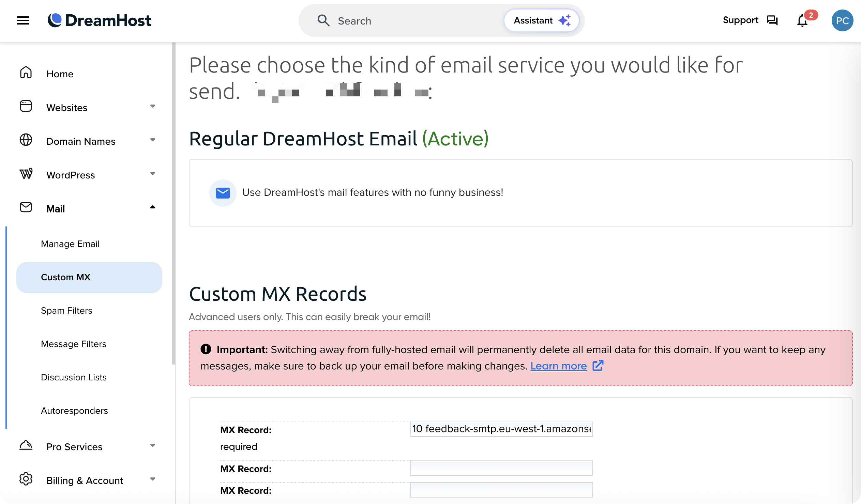Select the WordPress icon in sidebar
Viewport: 861px width, 504px height.
(26, 174)
